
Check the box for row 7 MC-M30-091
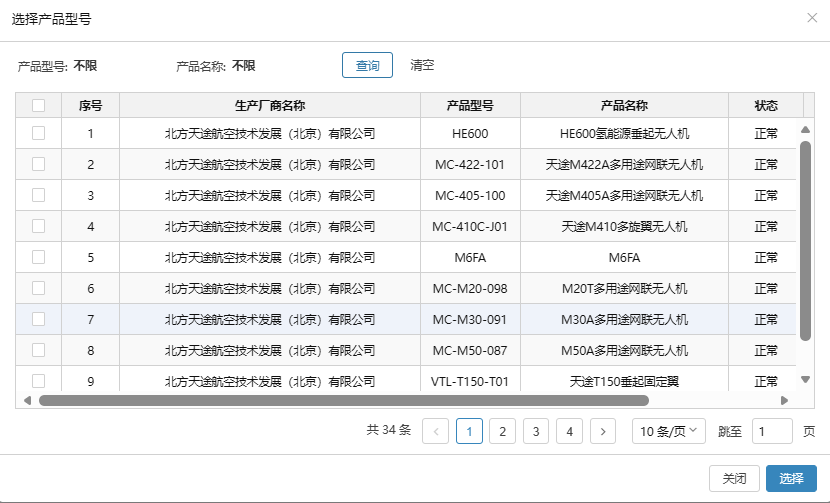coord(38,319)
